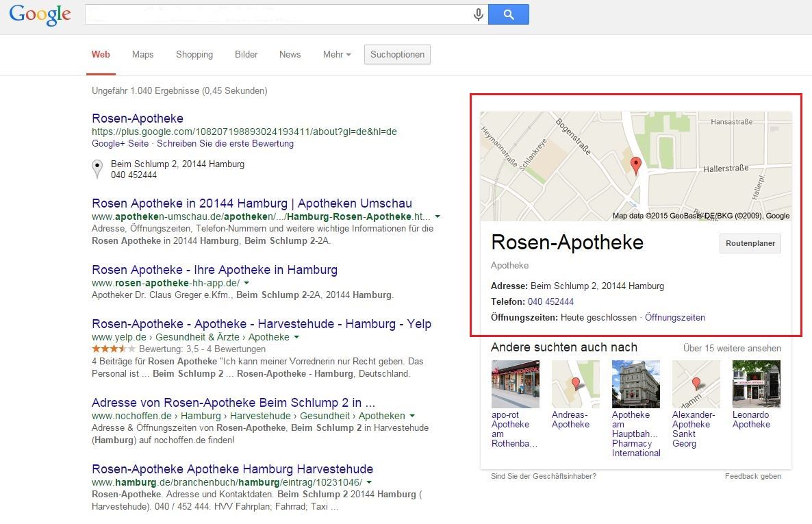The width and height of the screenshot is (812, 524).
Task: Expand the hamburg.de result options arrow
Action: [369, 482]
